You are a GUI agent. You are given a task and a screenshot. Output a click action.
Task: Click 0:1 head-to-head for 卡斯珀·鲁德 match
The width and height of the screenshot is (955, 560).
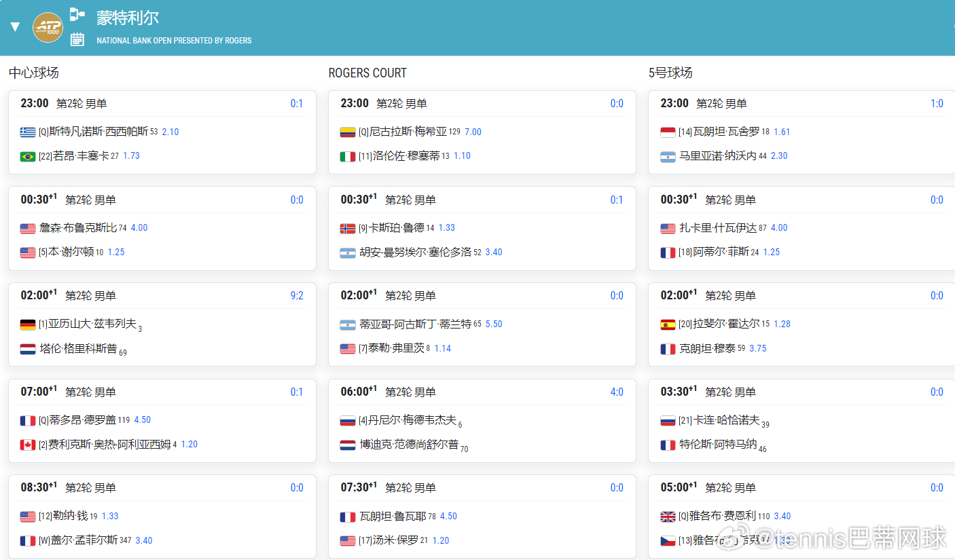617,200
